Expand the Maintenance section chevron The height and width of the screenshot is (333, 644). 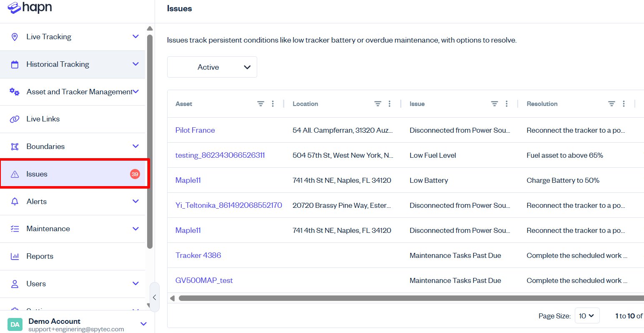coord(135,229)
